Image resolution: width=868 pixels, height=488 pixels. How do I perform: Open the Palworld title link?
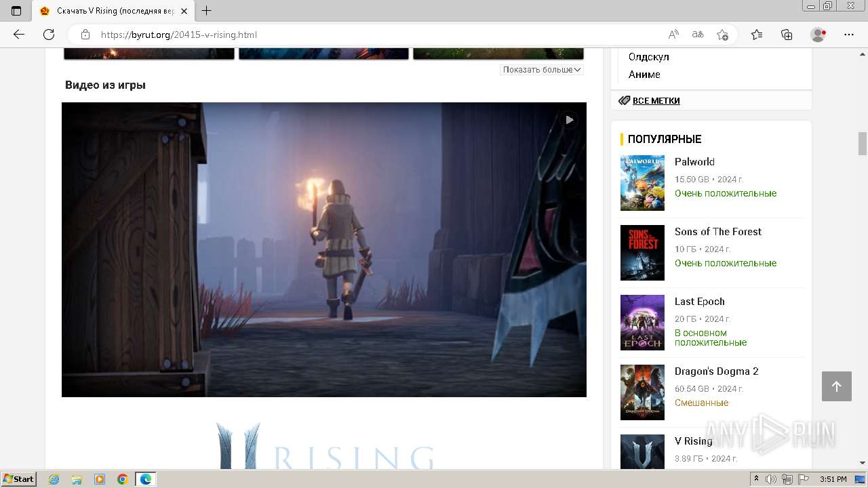coord(694,161)
